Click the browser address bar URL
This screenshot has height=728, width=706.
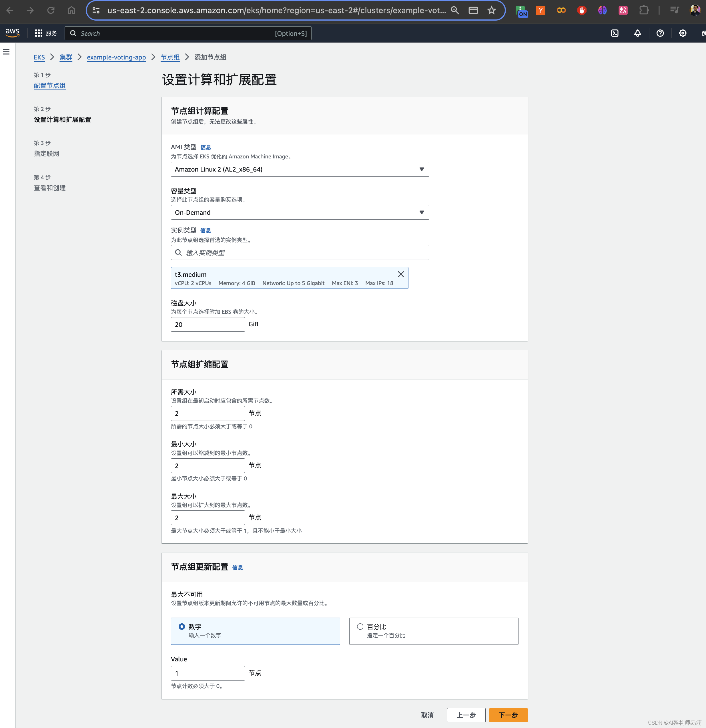[x=277, y=10]
